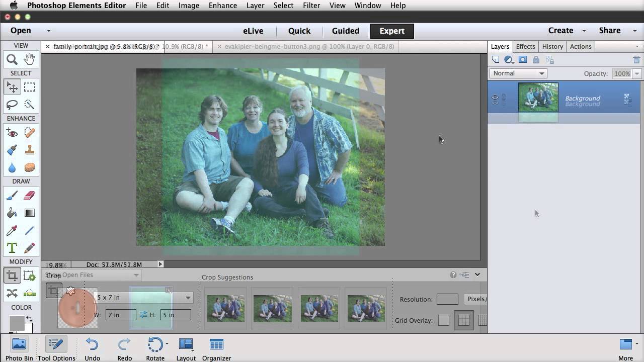The image size is (644, 362).
Task: Switch to the History tab
Action: (552, 46)
